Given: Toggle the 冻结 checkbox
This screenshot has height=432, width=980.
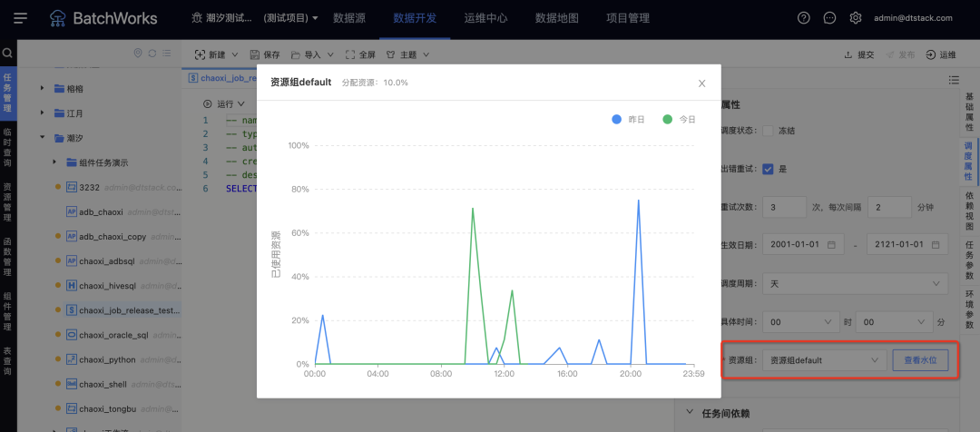Looking at the screenshot, I should point(768,131).
